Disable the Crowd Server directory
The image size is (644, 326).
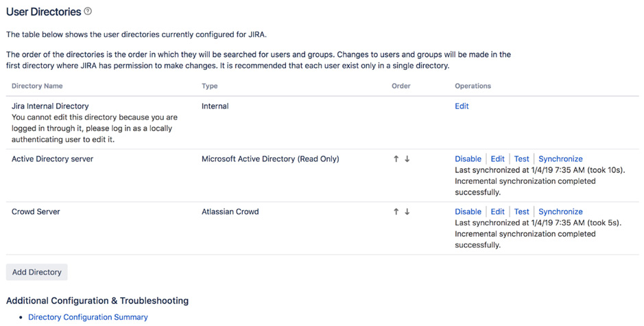(468, 211)
